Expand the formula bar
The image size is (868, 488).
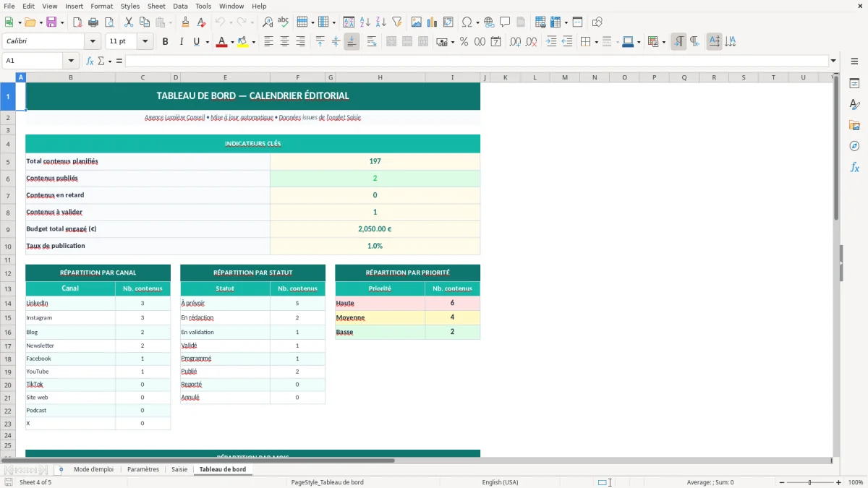[x=834, y=61]
